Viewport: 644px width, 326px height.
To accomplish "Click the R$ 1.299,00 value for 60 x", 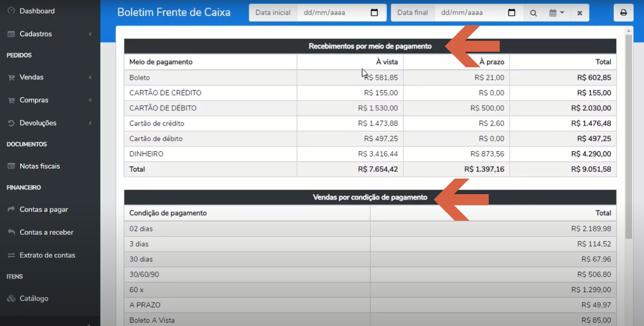I will coord(591,290).
